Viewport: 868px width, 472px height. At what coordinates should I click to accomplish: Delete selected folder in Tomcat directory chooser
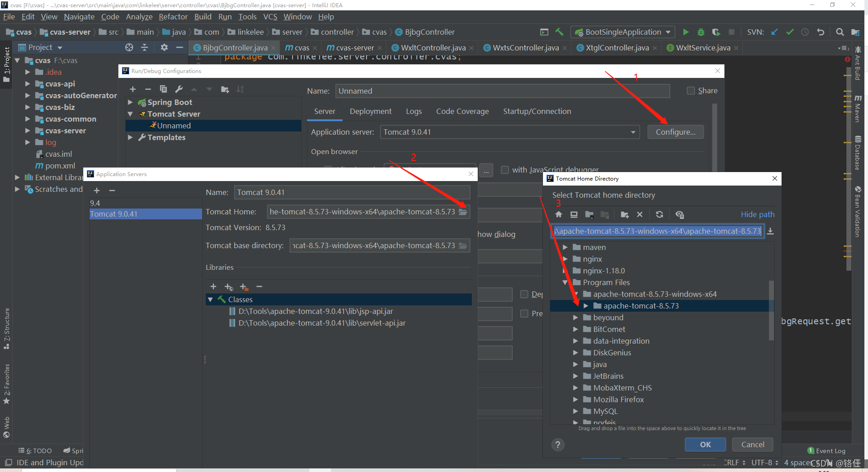(640, 214)
